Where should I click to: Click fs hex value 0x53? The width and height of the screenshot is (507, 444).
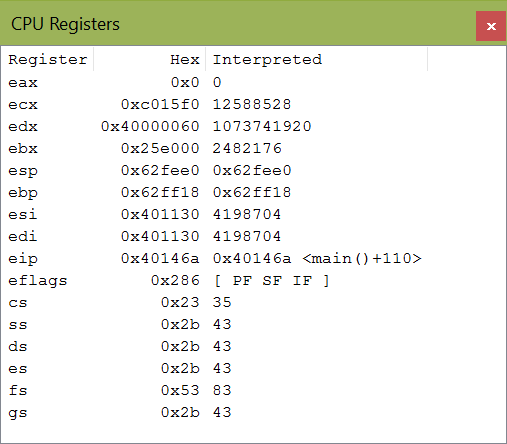[x=180, y=390]
